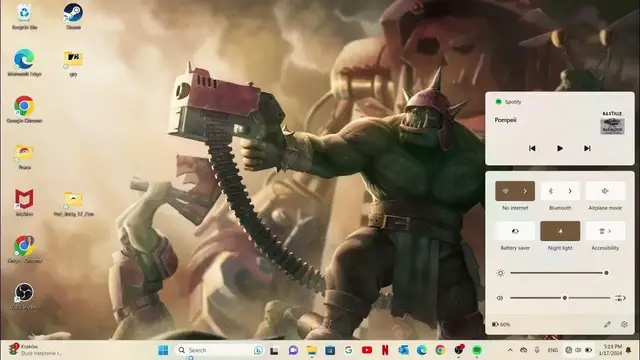This screenshot has width=640, height=360.
Task: Expand Wi-Fi network list arrow
Action: click(x=525, y=191)
